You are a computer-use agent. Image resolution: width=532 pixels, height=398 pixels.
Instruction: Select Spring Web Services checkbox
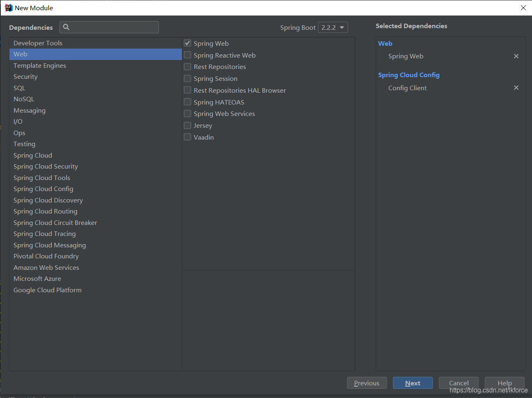[188, 113]
